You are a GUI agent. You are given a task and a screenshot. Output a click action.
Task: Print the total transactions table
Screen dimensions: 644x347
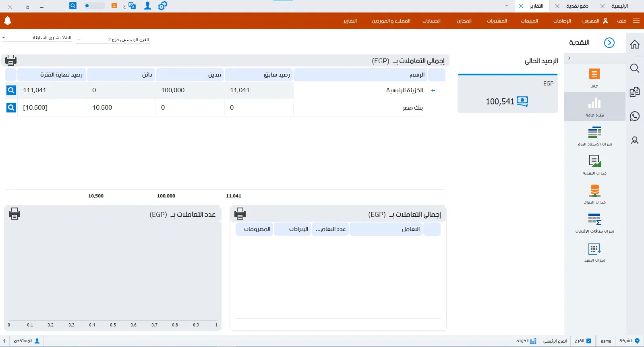(11, 61)
